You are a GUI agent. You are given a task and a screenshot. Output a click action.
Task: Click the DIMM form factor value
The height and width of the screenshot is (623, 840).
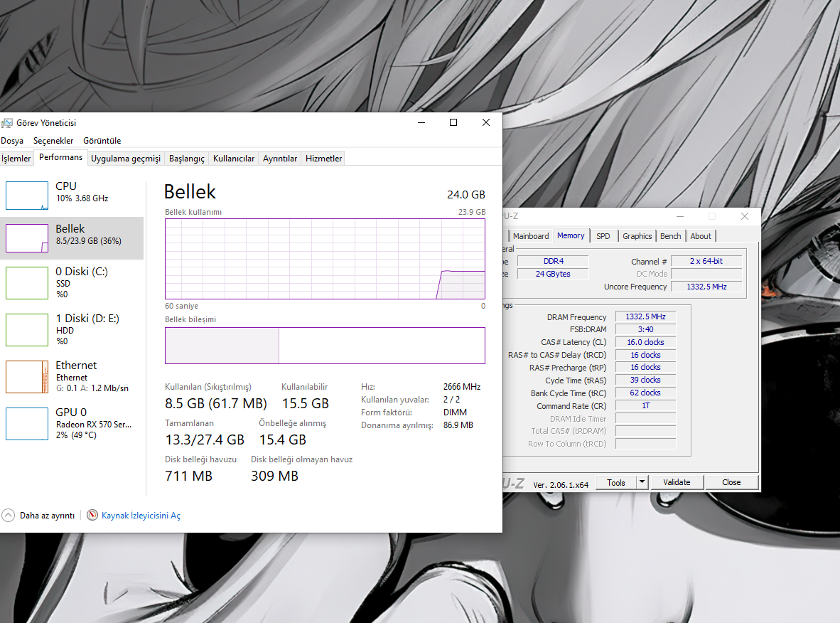point(455,412)
